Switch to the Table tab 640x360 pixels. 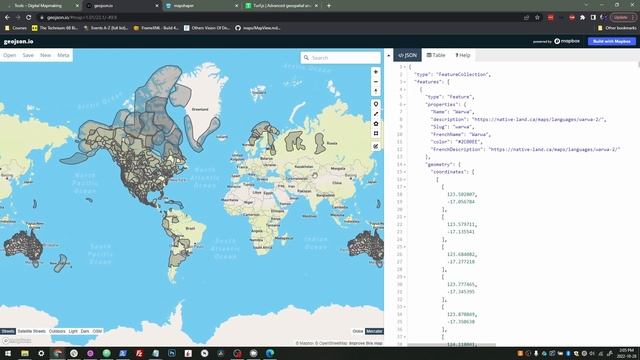436,55
